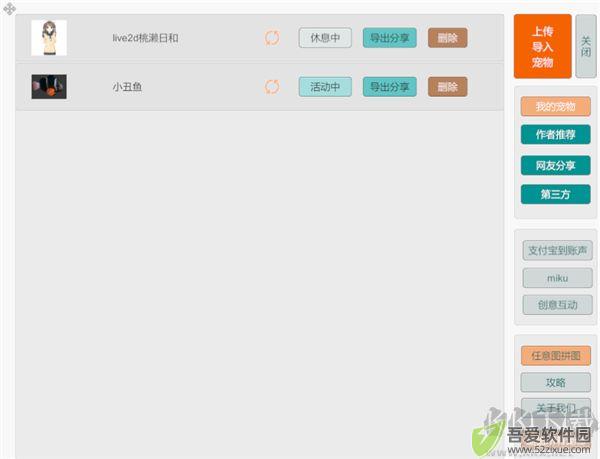Export and share live2d桃濑日和 pet
Viewport: 600px width, 459px height.
(390, 38)
